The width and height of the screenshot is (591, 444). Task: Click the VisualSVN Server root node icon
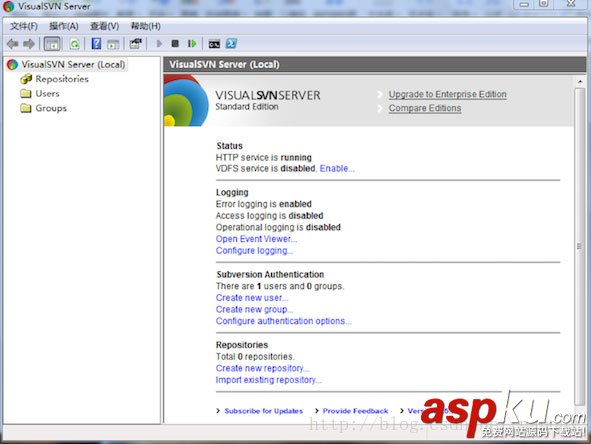click(x=12, y=64)
